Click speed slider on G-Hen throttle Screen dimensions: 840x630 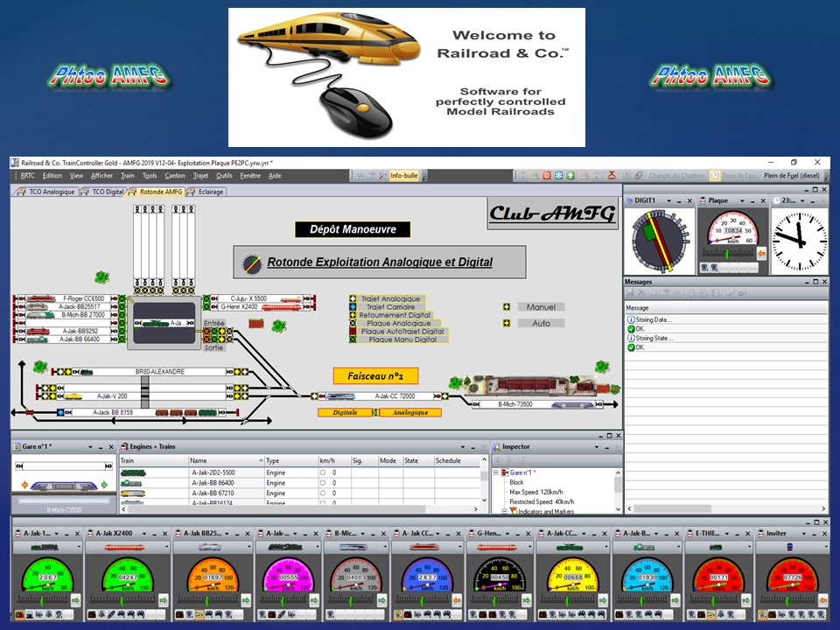pyautogui.click(x=493, y=600)
